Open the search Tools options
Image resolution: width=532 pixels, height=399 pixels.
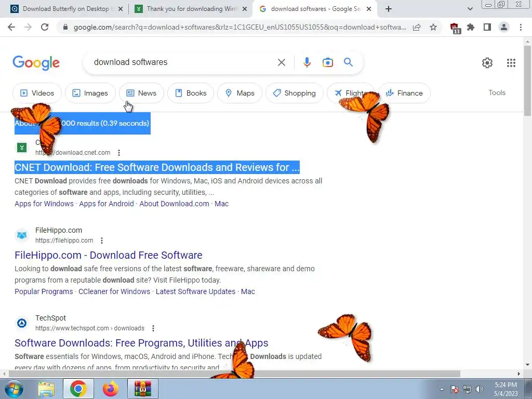497,92
